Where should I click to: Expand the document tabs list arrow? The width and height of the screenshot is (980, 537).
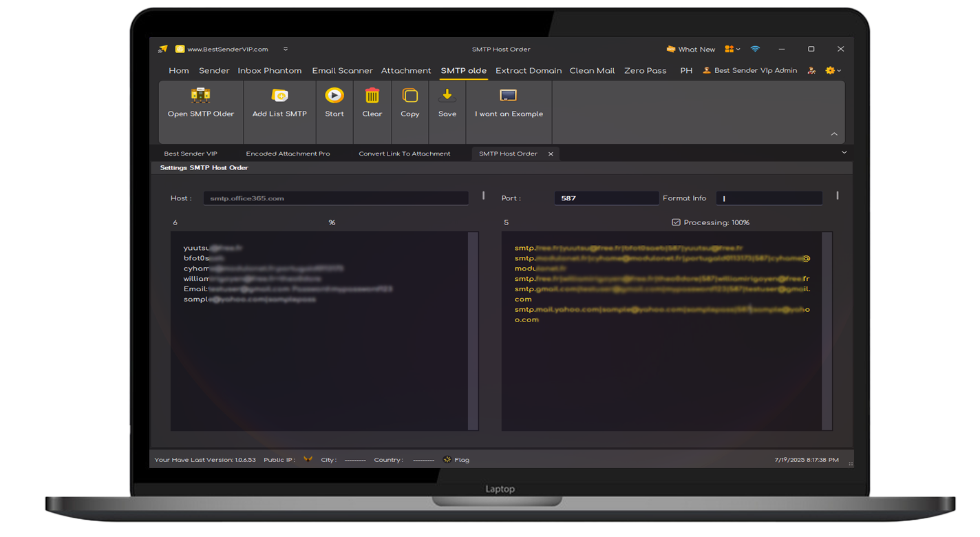point(844,152)
